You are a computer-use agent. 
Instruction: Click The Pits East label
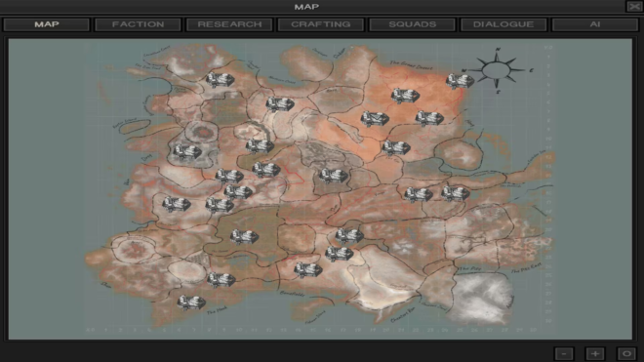[527, 268]
